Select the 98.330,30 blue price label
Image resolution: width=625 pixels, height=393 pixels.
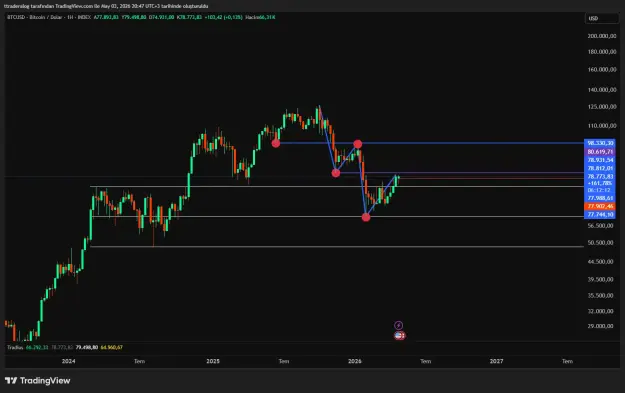(600, 143)
